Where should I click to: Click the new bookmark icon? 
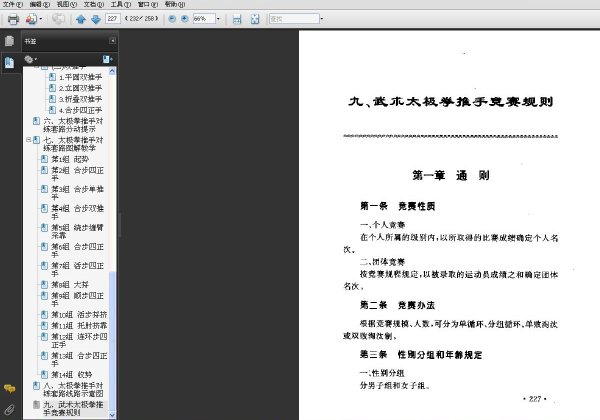[x=108, y=59]
